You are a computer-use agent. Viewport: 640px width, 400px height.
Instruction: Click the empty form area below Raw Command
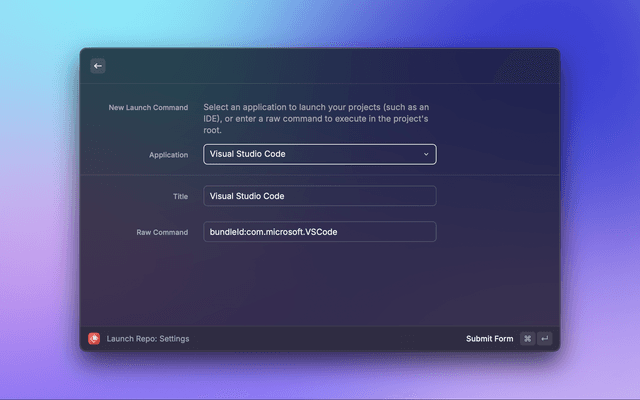pos(320,285)
